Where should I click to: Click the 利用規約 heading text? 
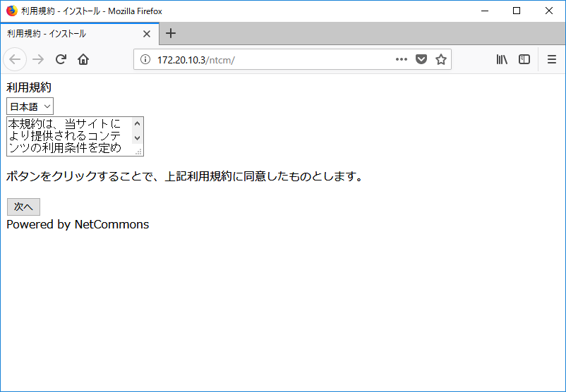pyautogui.click(x=29, y=87)
